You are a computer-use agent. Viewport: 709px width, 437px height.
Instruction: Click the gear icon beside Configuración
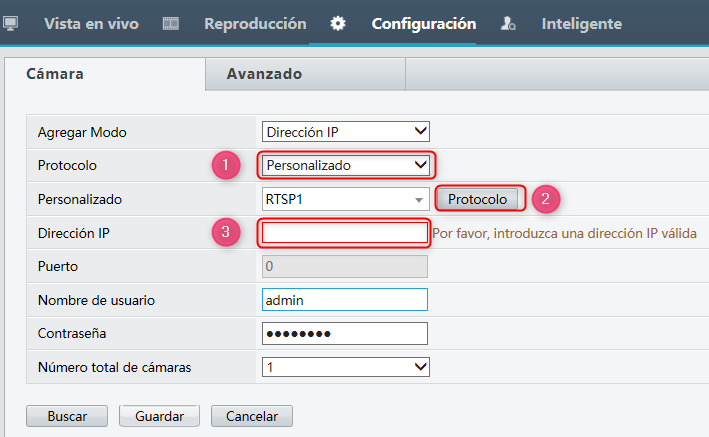(338, 24)
